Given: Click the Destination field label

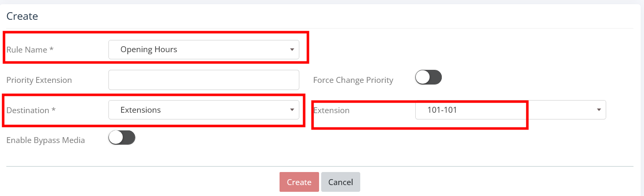Looking at the screenshot, I should point(31,110).
